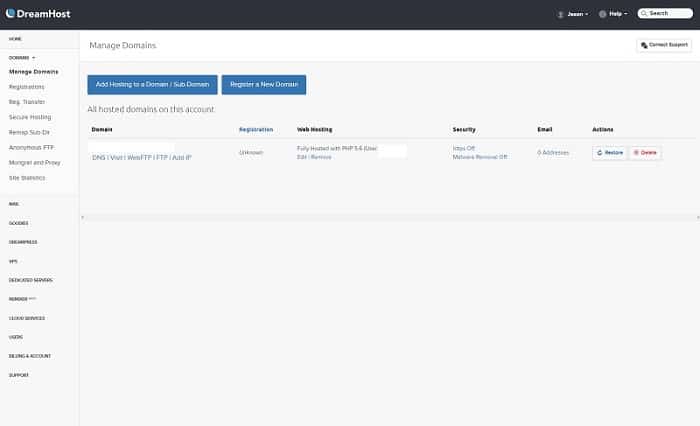Click the 0 Addresses email link
This screenshot has width=700, height=426.
(553, 153)
